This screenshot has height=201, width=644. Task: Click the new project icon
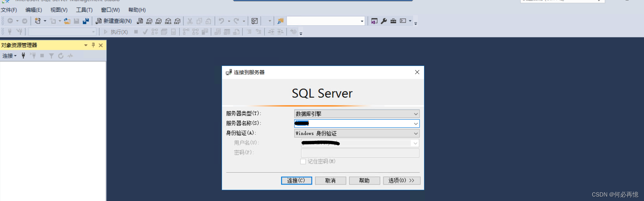[x=37, y=21]
